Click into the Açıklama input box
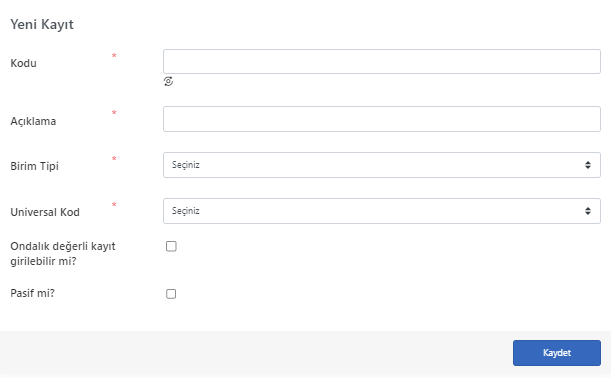The height and width of the screenshot is (378, 611). 381,119
